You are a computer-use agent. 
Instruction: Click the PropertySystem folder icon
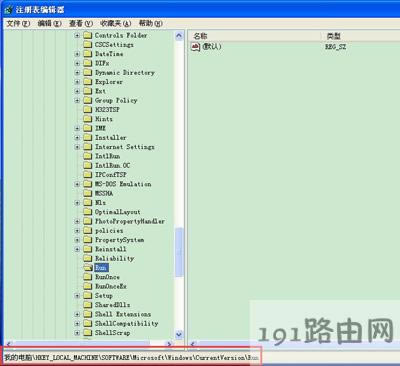(x=88, y=240)
